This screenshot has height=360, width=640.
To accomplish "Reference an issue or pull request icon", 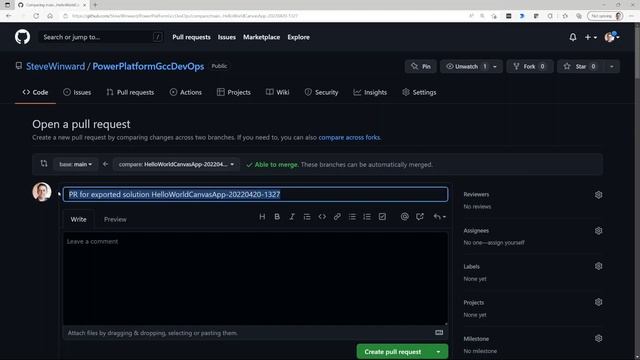I will (x=420, y=217).
